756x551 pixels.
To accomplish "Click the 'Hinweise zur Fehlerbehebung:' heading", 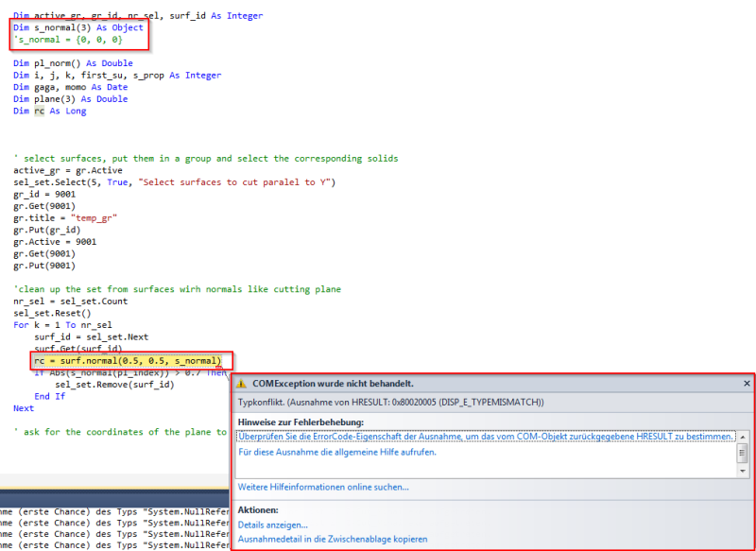I will pos(301,422).
